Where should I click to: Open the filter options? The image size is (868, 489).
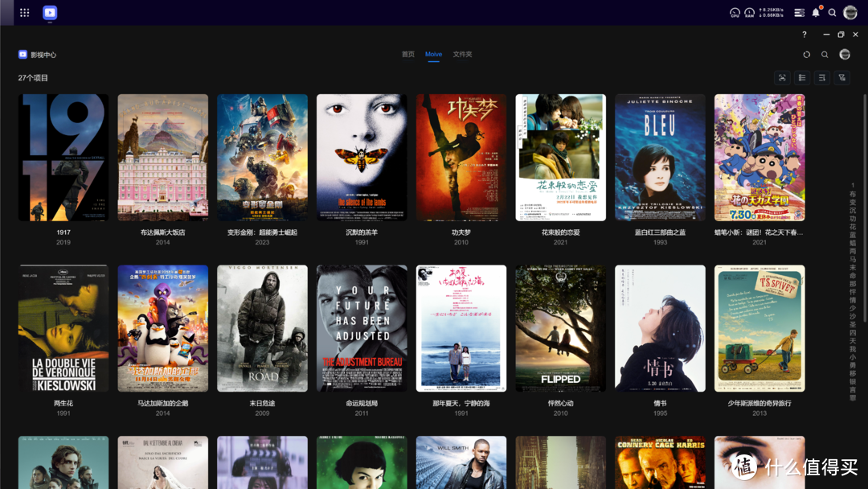point(842,77)
